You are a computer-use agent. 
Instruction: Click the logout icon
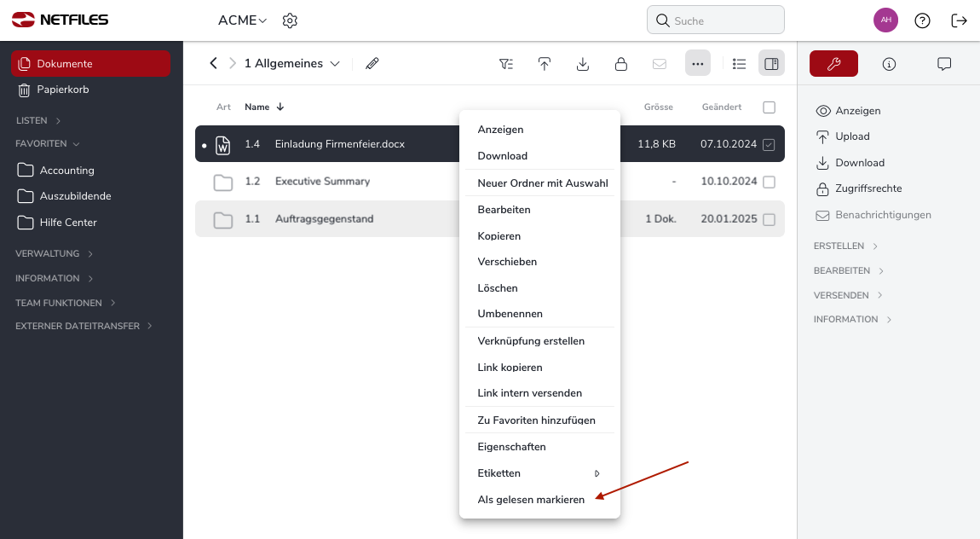click(959, 20)
